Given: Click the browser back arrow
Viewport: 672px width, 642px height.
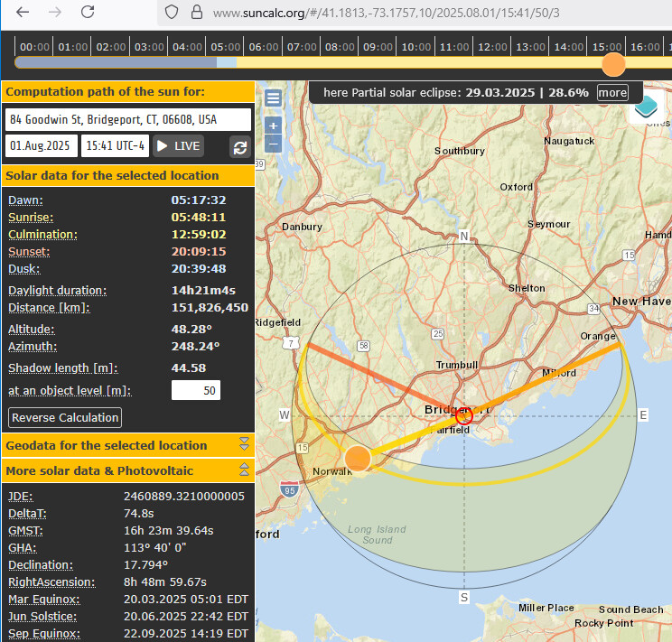Looking at the screenshot, I should [23, 13].
